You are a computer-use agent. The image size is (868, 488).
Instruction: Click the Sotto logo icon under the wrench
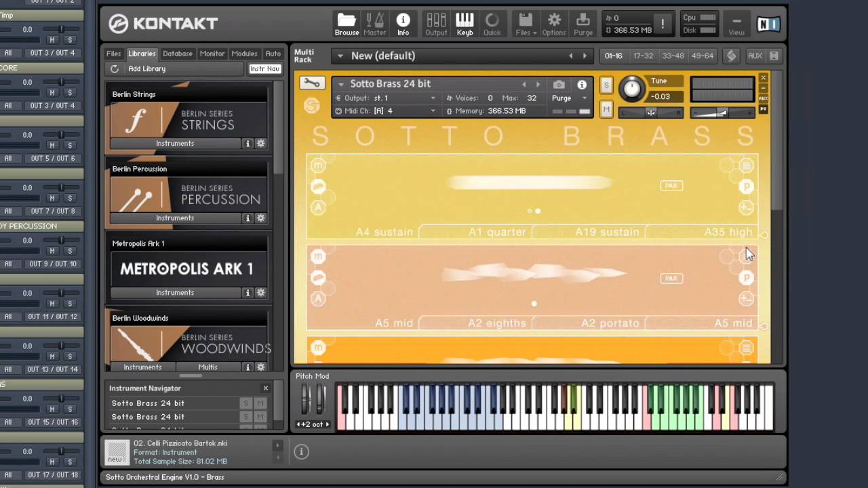click(x=311, y=105)
